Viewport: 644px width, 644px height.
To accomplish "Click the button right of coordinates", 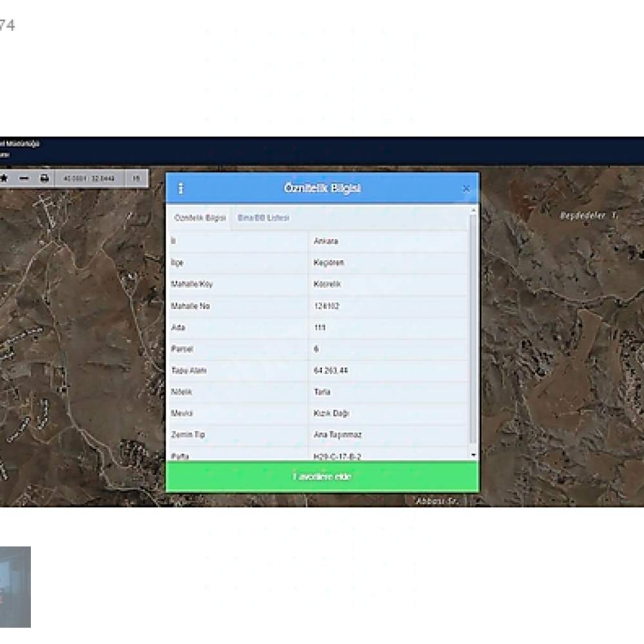I will tap(137, 178).
